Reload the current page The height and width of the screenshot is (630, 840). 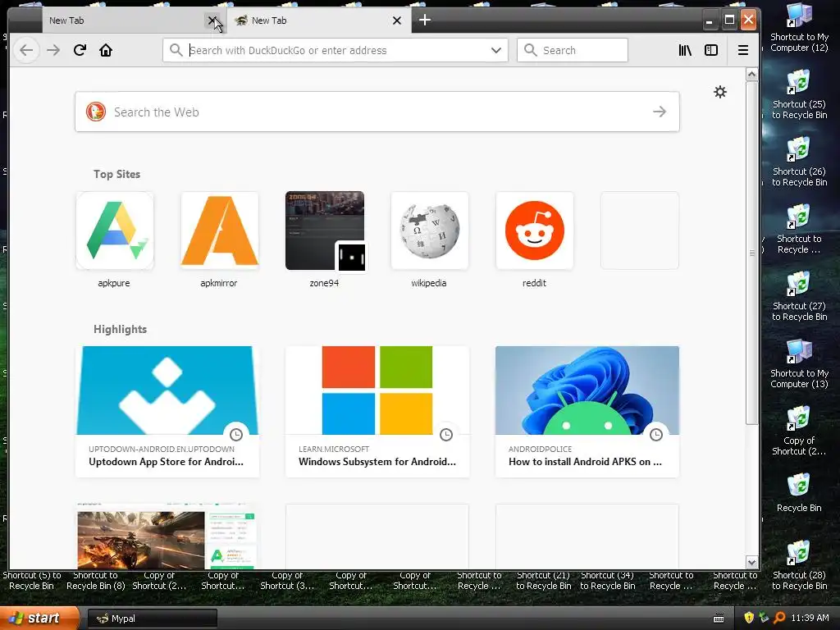pos(80,50)
